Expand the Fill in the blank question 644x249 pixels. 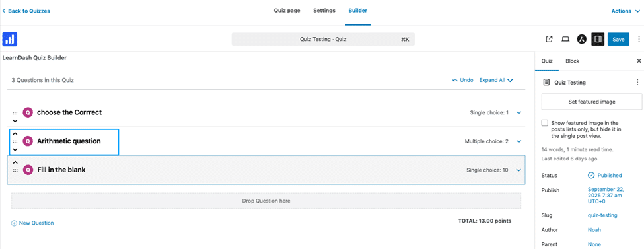(x=519, y=170)
